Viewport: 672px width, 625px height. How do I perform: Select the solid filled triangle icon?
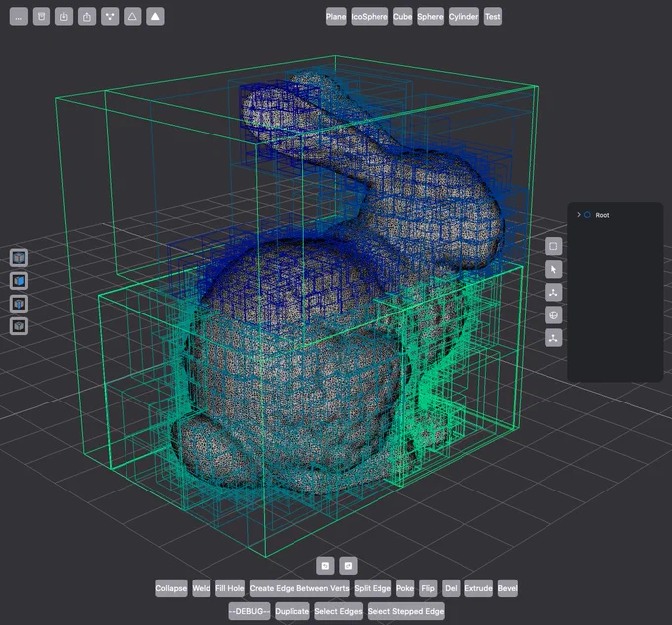coord(155,17)
